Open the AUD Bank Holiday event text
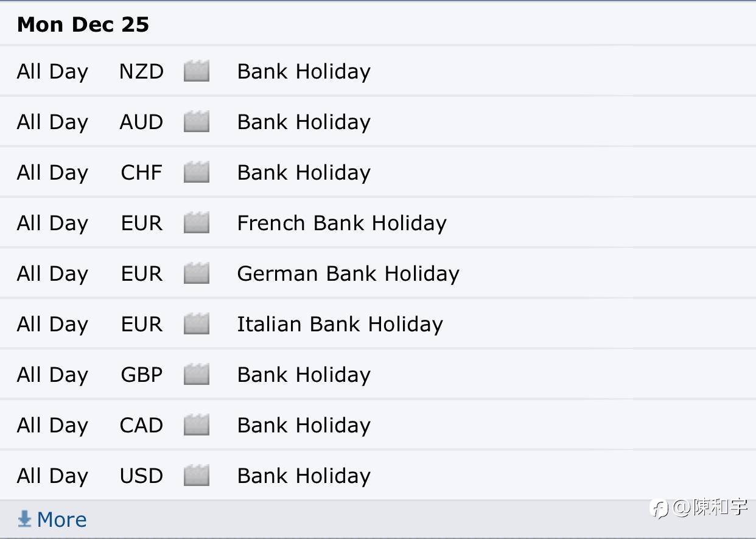This screenshot has width=756, height=539. tap(304, 122)
